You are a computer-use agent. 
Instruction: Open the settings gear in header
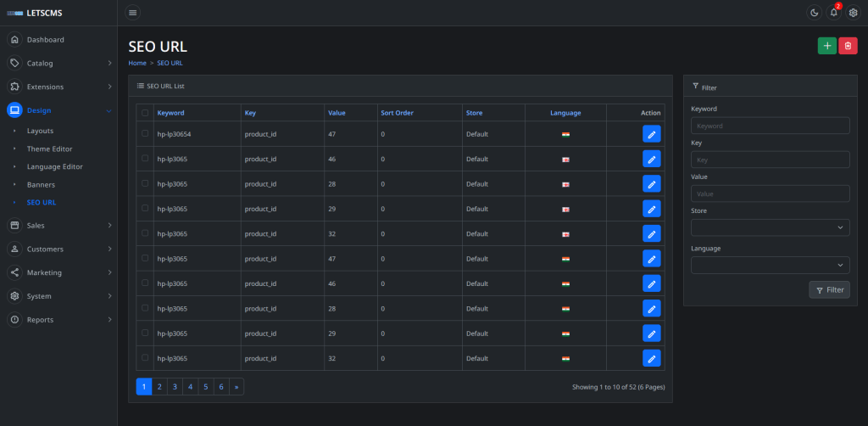(x=854, y=13)
